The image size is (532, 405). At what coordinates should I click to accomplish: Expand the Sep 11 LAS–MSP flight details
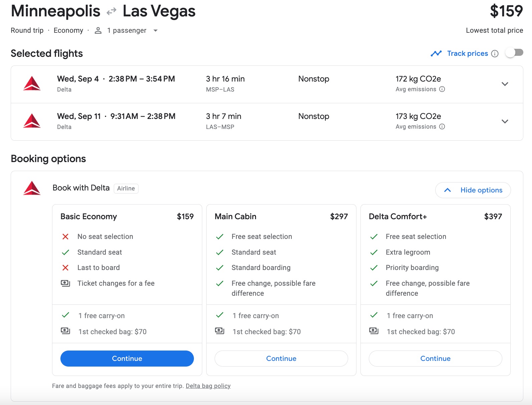click(505, 121)
